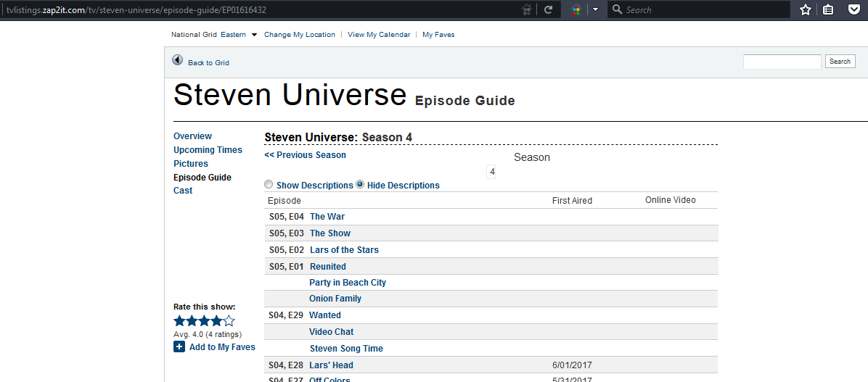The width and height of the screenshot is (868, 382).
Task: Go to My Faves
Action: (438, 34)
